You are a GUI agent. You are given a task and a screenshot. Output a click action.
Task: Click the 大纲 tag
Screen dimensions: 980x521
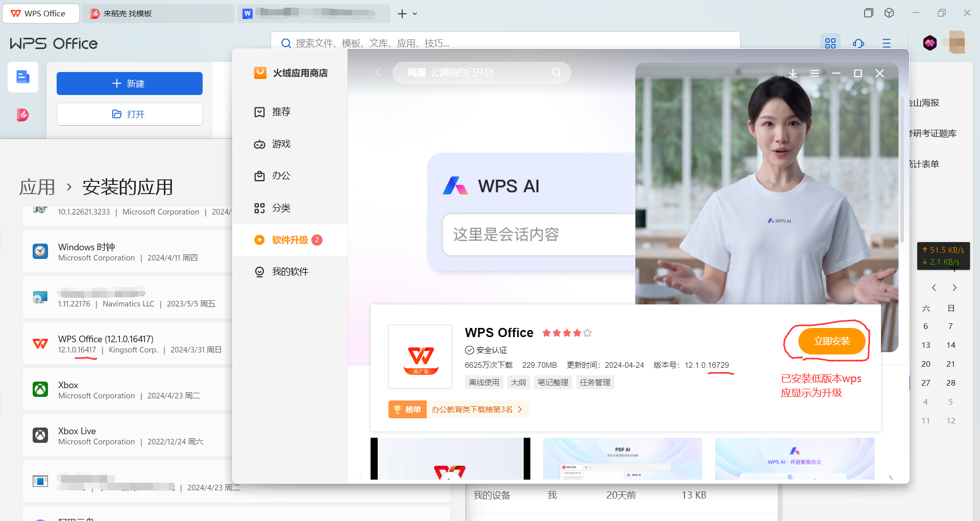(519, 383)
